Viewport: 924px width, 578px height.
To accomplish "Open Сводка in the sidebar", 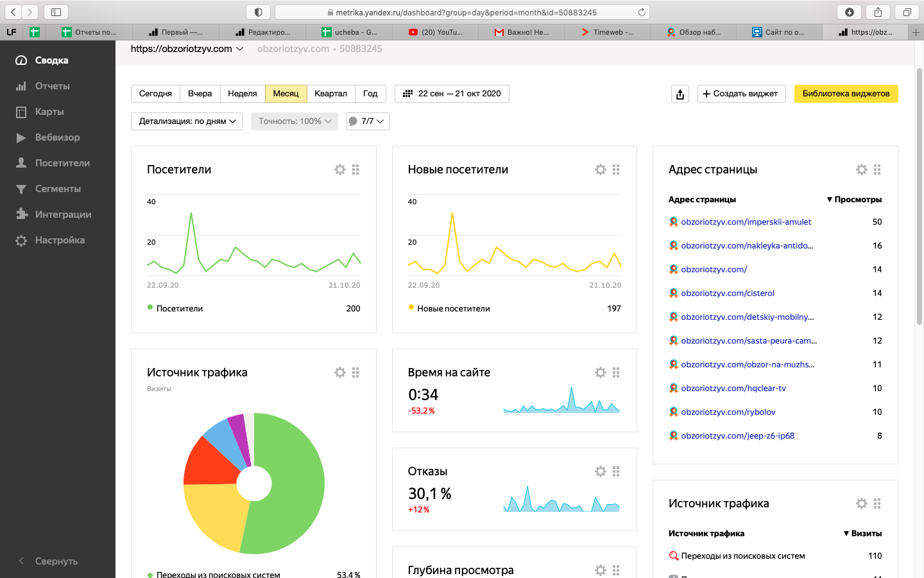I will point(51,60).
